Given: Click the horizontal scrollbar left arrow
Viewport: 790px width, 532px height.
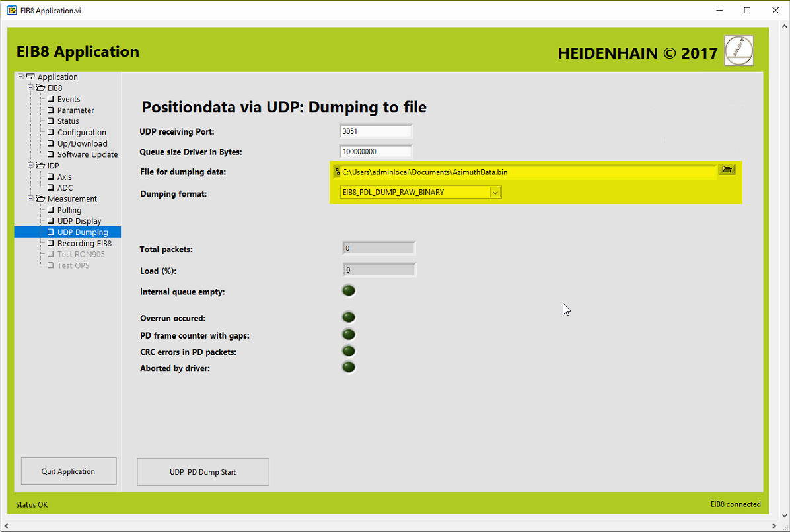Looking at the screenshot, I should tap(5, 527).
